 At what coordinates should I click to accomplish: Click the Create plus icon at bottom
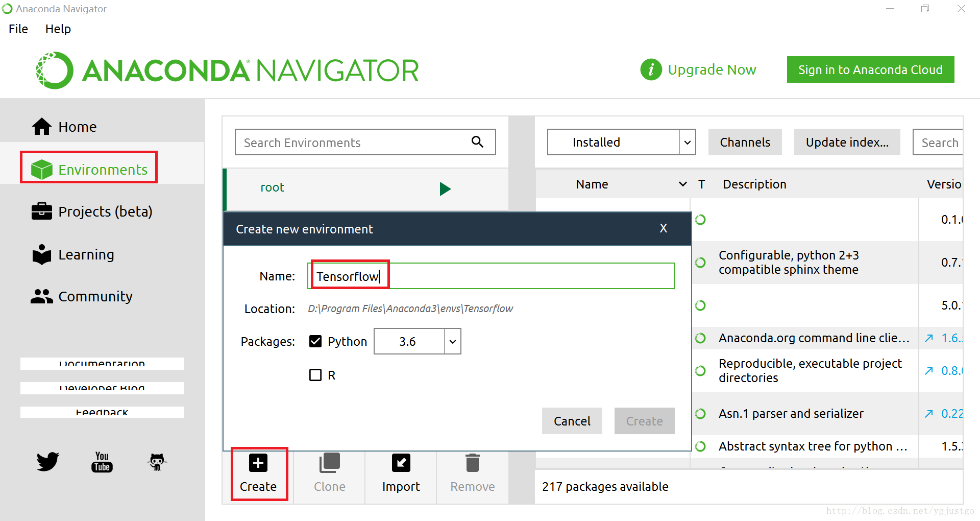258,463
